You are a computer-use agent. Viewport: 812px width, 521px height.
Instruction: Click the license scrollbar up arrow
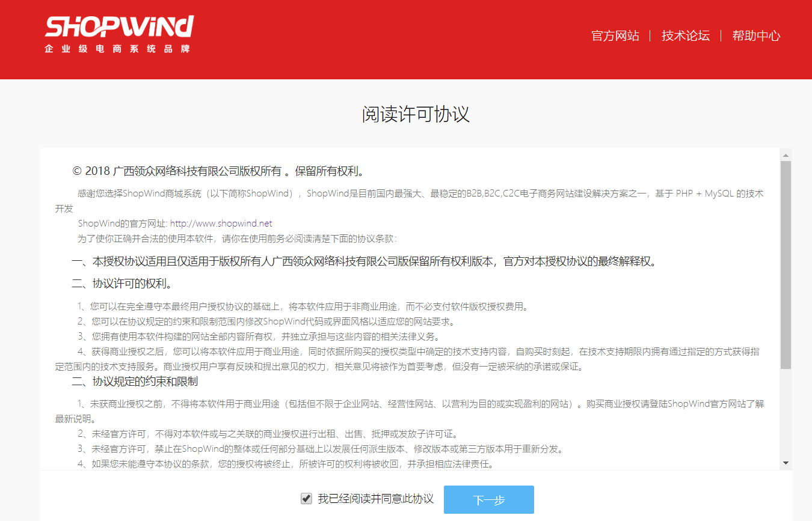(786, 155)
